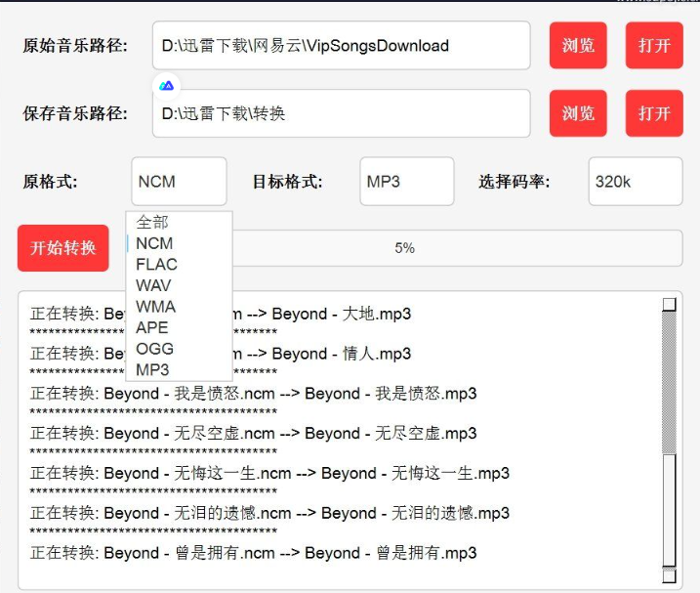Focus the original music path input field
700x593 pixels.
(x=341, y=46)
